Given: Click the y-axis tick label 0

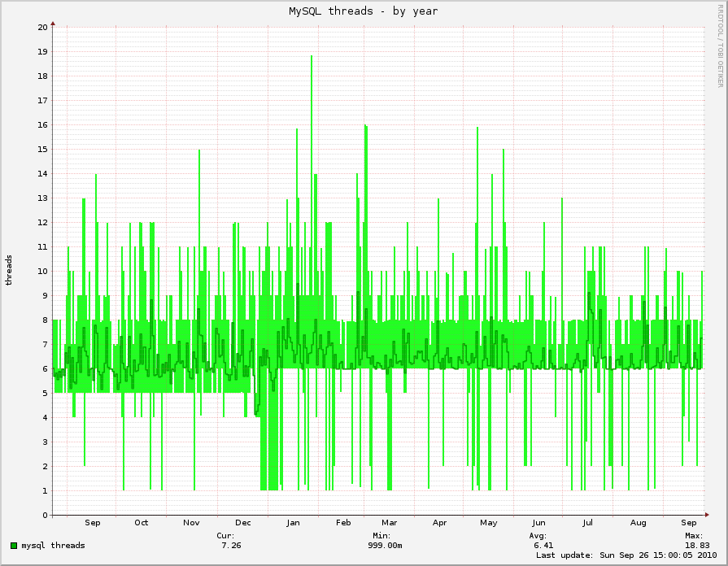Looking at the screenshot, I should coord(45,515).
